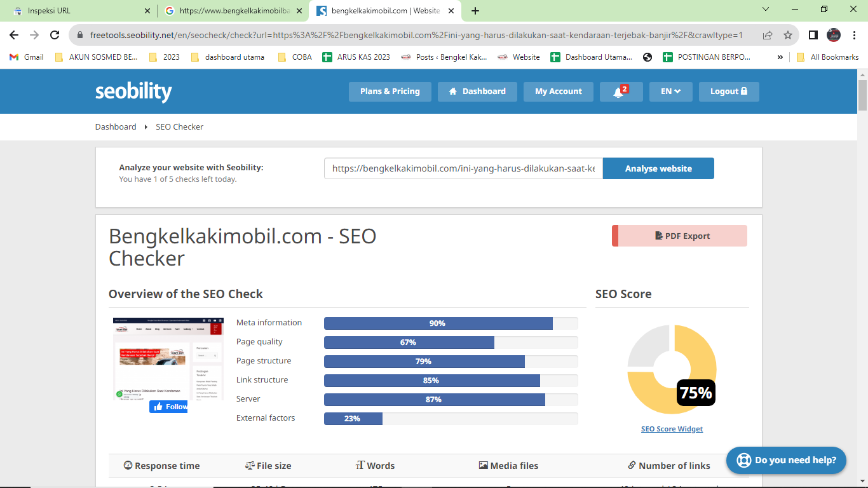Screen dimensions: 868x488
Task: Open the Website bookmark
Action: (519, 57)
